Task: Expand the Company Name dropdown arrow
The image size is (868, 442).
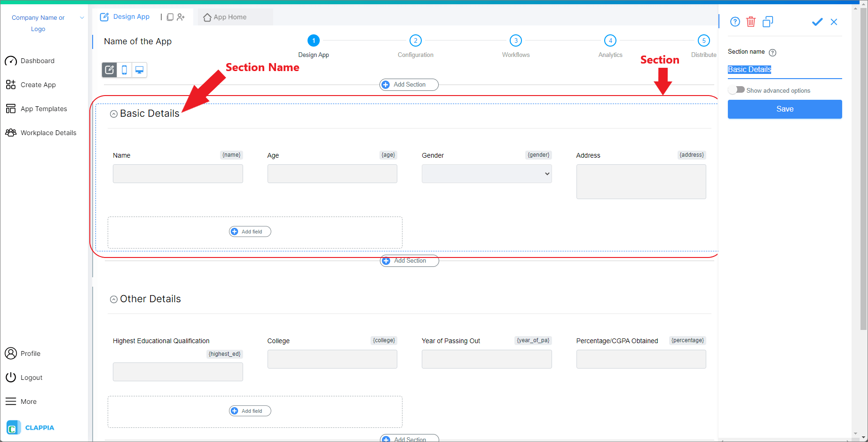Action: coord(82,17)
